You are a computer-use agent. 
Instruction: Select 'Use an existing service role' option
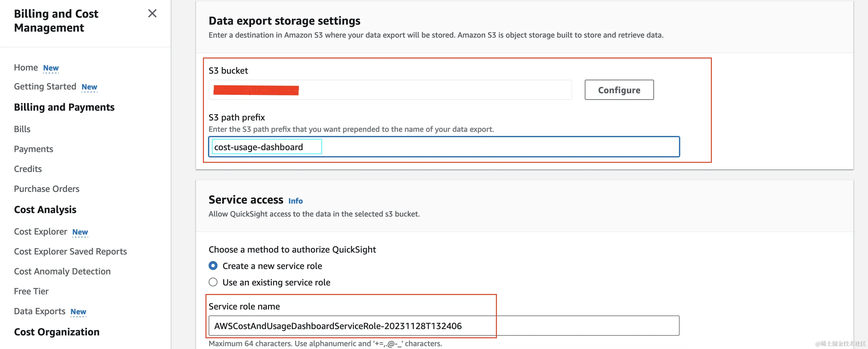pyautogui.click(x=213, y=282)
